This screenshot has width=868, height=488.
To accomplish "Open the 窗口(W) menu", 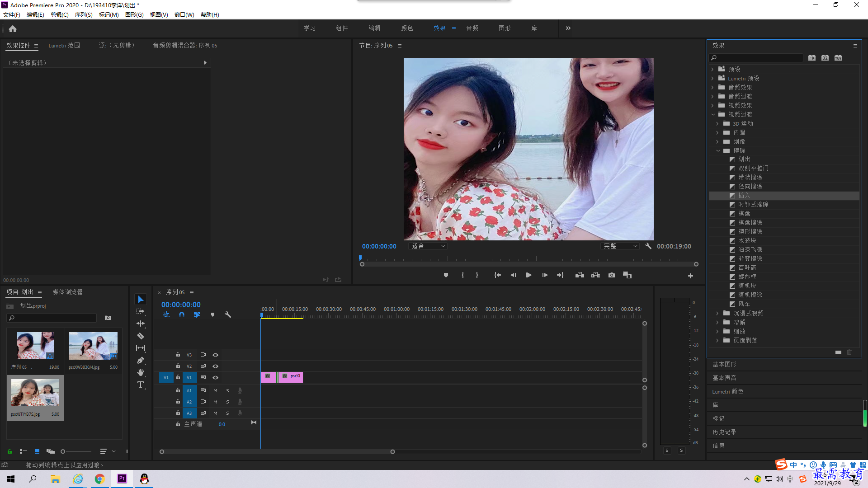I will [x=184, y=15].
